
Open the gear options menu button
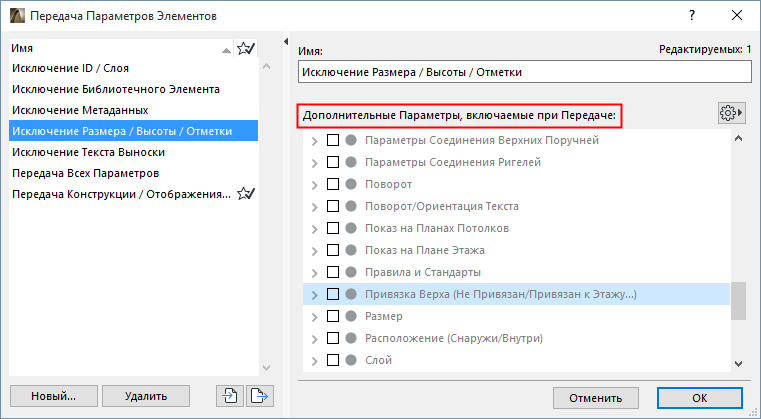click(732, 113)
